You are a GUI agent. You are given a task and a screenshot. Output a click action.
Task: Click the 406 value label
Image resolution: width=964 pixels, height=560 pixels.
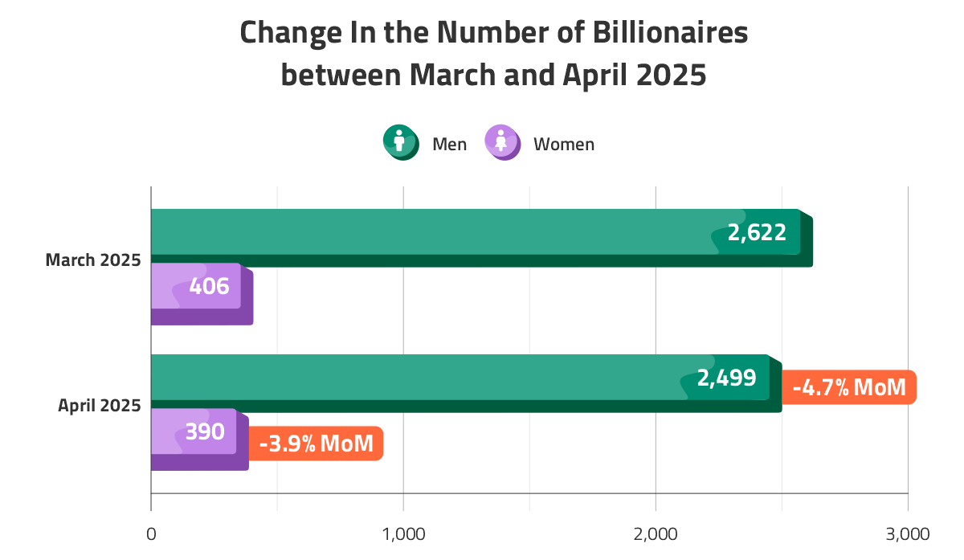210,286
